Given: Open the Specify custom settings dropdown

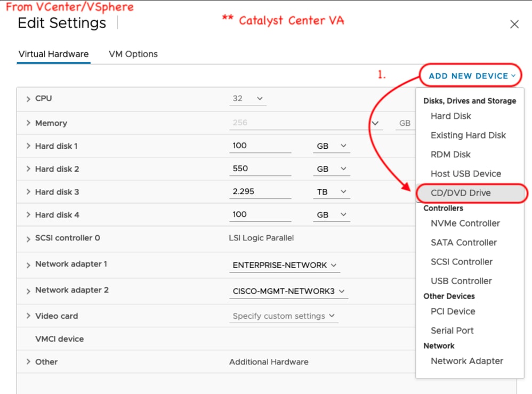Looking at the screenshot, I should pos(284,316).
